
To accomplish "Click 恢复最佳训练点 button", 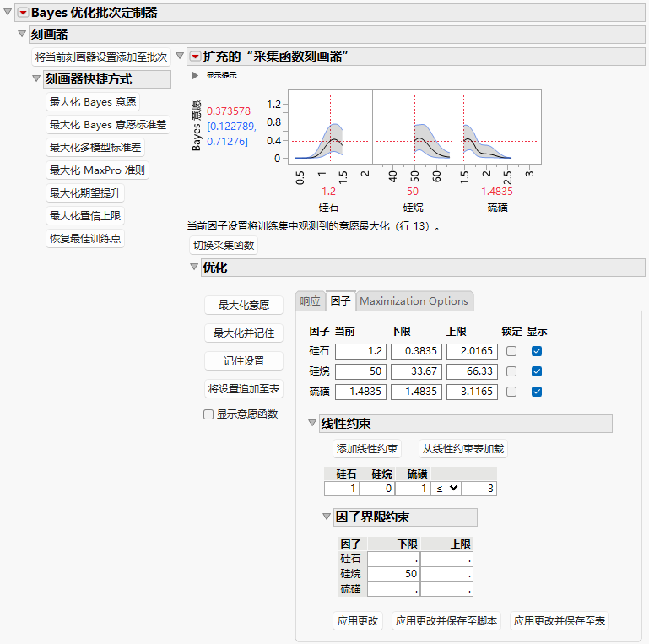I will coord(85,238).
